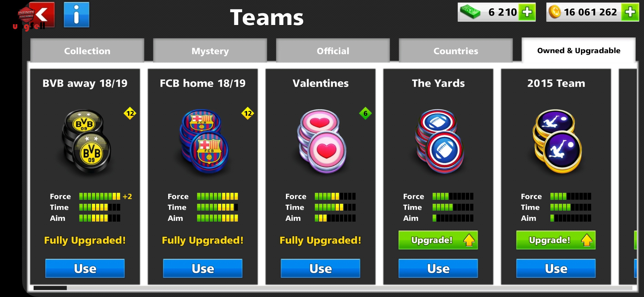Viewport: 644px width, 297px height.
Task: Upgrade The Yards team
Action: (438, 240)
